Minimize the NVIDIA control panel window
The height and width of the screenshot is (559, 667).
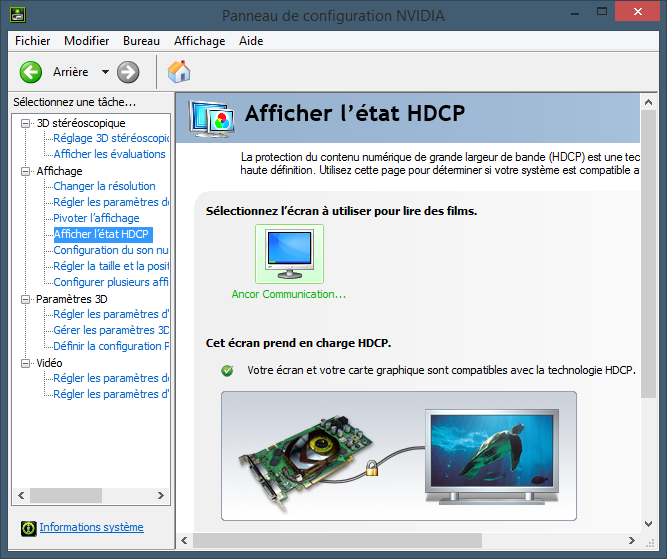575,12
